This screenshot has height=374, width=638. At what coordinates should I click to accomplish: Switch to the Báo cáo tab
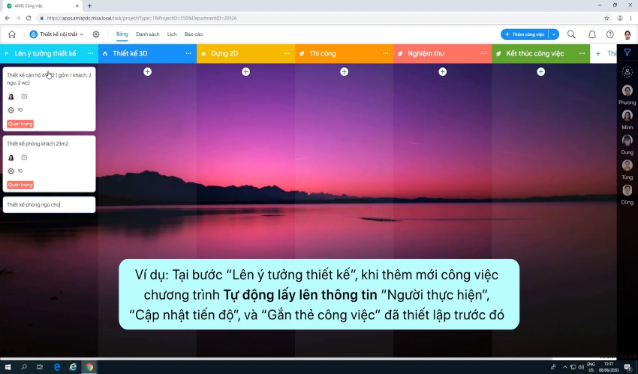(x=194, y=34)
